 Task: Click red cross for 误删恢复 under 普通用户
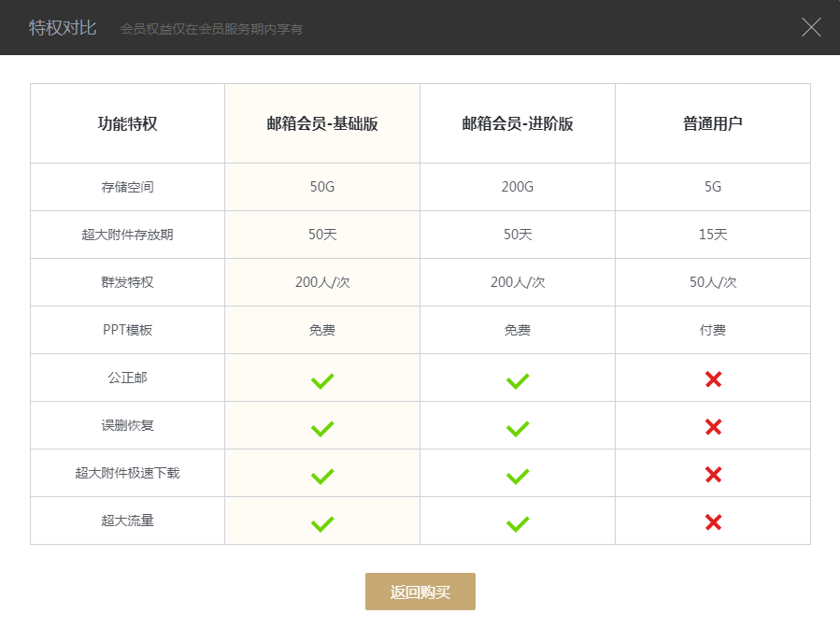713,426
